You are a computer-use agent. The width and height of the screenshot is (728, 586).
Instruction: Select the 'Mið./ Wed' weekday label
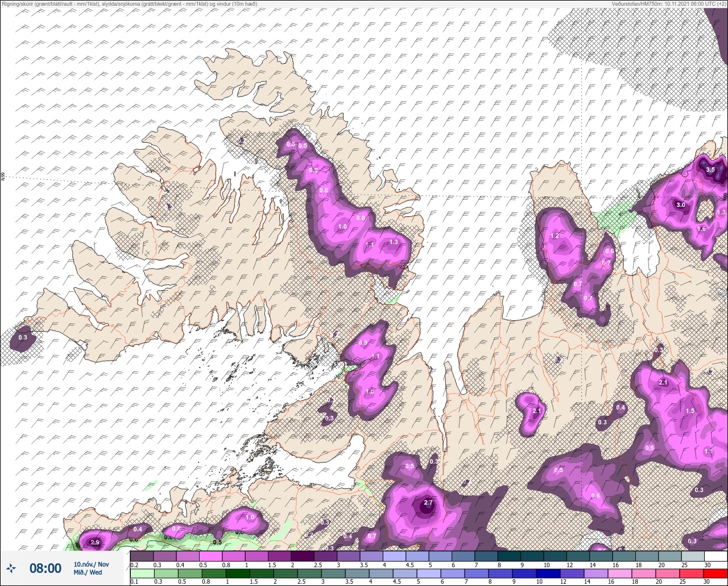(x=88, y=572)
